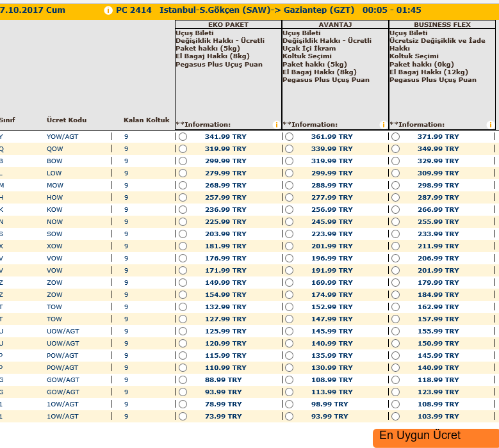Choose the 115.99 TRY POW/AGT Eko fare
499x448 pixels.
(183, 355)
